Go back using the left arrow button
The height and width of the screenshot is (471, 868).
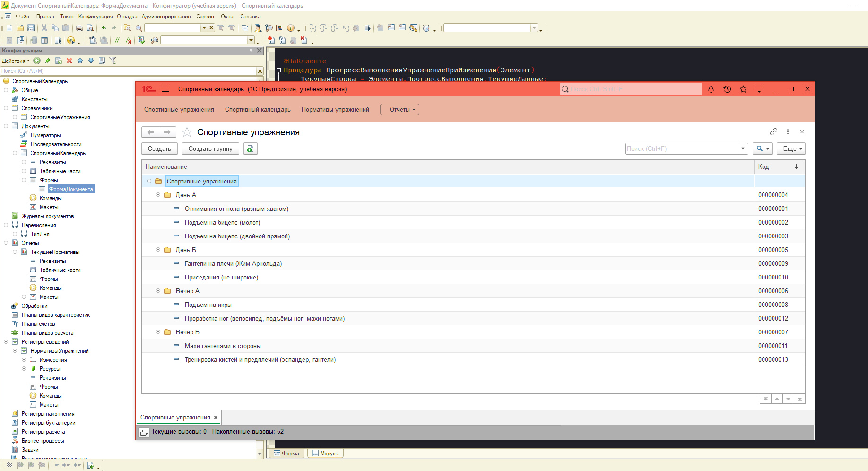click(x=150, y=132)
